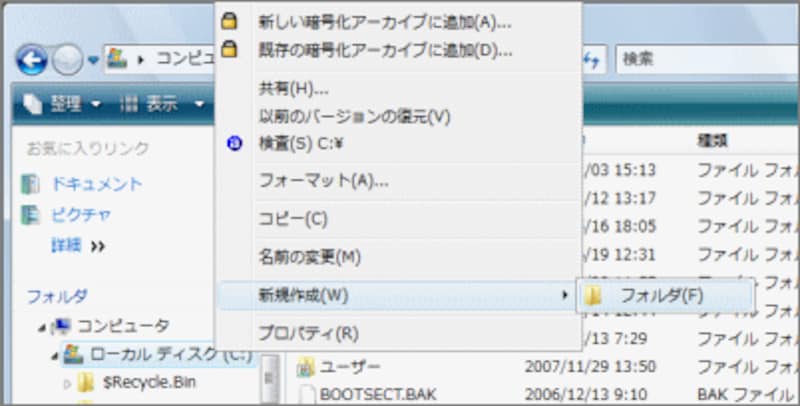Click the ユーザー folder icon
This screenshot has height=406, width=800.
coord(306,367)
